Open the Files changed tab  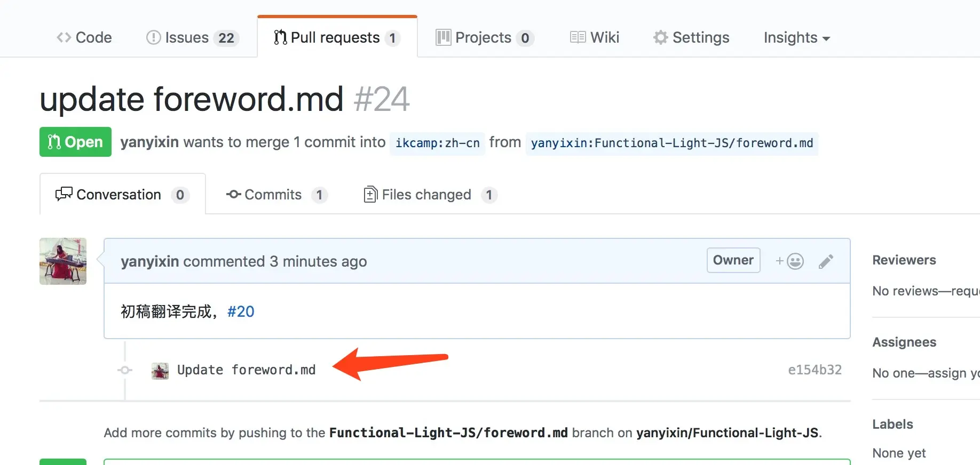click(x=430, y=195)
